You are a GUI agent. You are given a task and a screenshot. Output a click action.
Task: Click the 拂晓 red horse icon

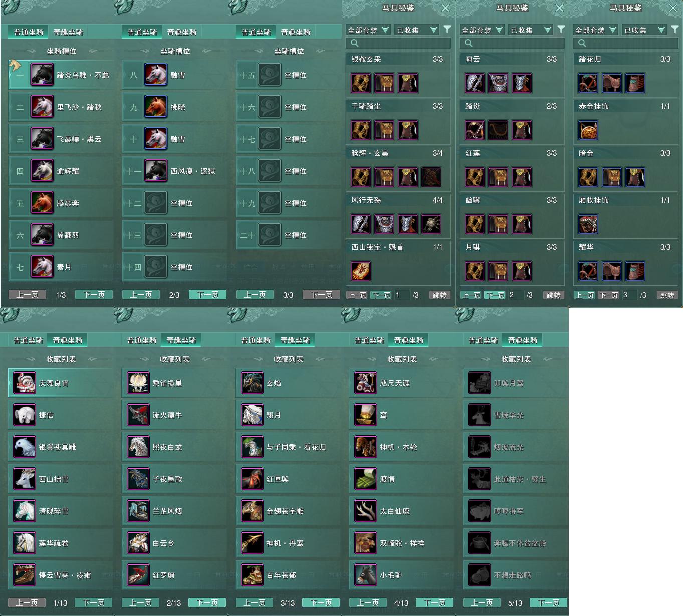[156, 107]
